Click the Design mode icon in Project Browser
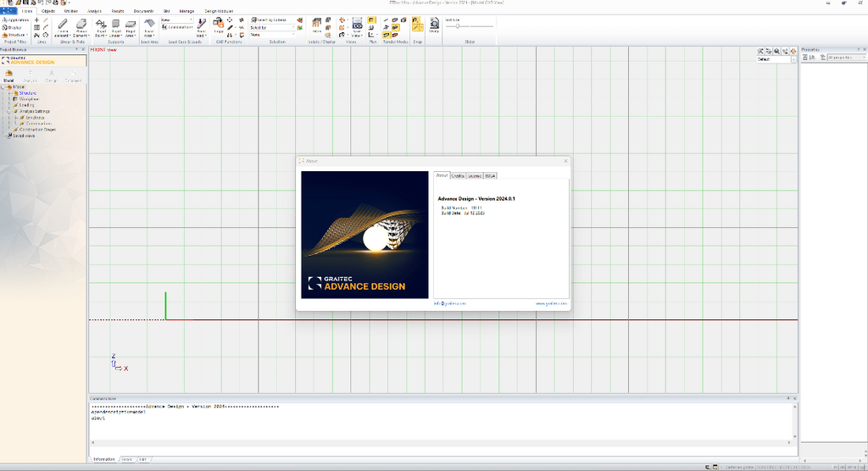Image resolution: width=868 pixels, height=471 pixels. coord(52,74)
